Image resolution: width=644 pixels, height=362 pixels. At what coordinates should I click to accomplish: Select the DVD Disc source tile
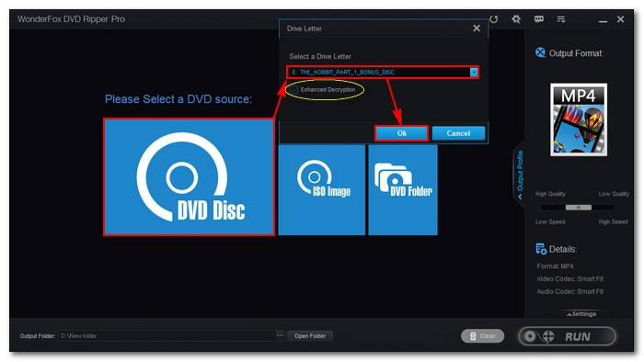pos(189,176)
